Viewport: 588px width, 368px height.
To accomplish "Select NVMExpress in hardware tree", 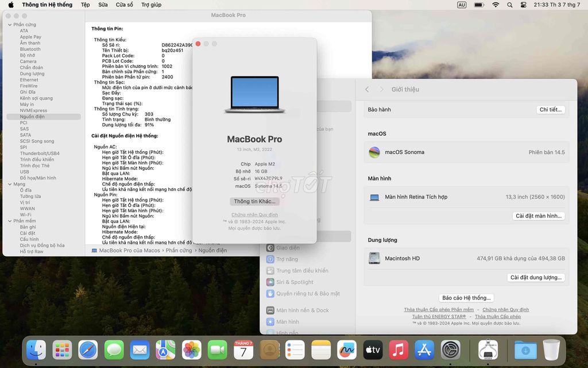I will (x=33, y=111).
